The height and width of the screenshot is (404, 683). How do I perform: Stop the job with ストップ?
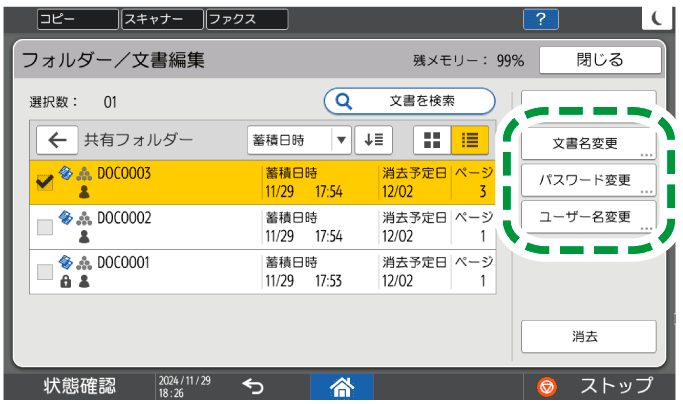click(598, 387)
